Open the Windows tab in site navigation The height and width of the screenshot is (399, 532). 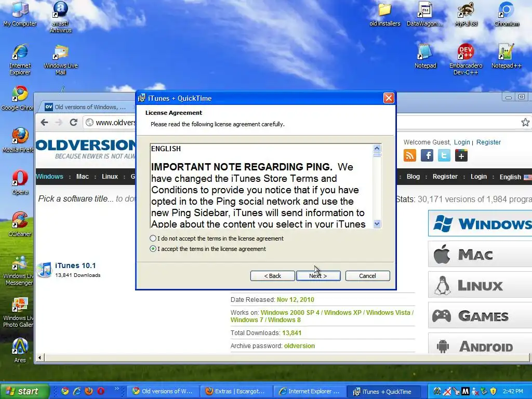click(49, 177)
